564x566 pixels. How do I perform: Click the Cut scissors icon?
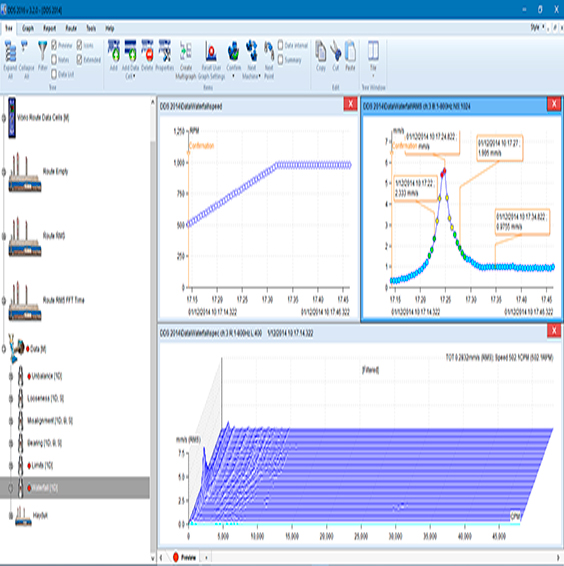(335, 51)
